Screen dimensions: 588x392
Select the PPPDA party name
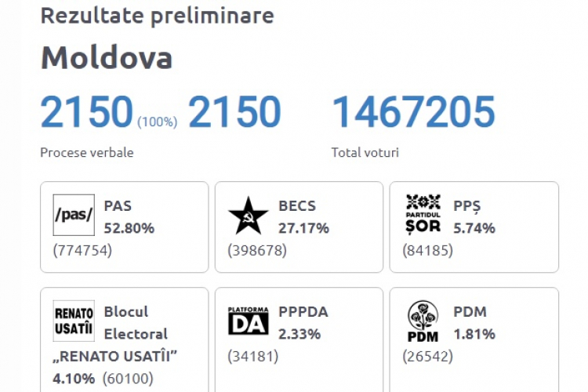pyautogui.click(x=303, y=312)
